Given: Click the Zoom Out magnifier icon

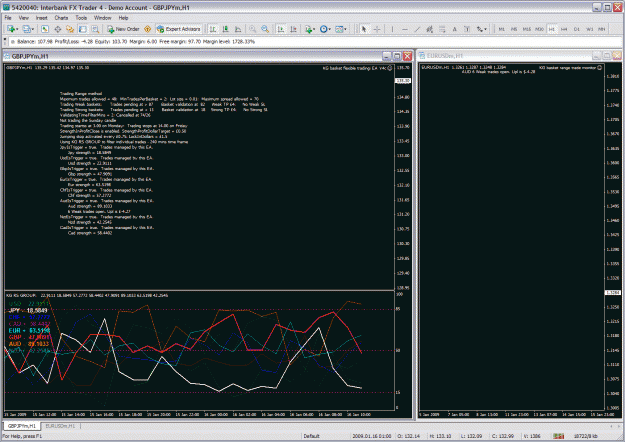Looking at the screenshot, I should click(265, 29).
